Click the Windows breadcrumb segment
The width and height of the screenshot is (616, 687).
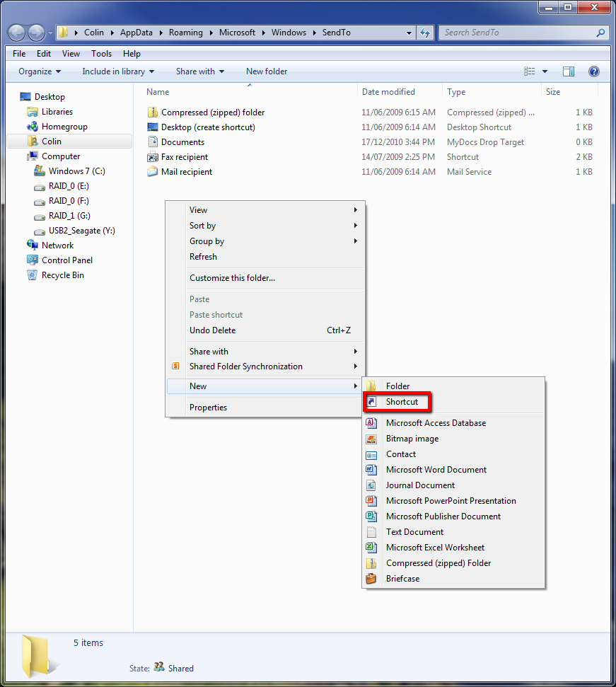click(x=289, y=33)
